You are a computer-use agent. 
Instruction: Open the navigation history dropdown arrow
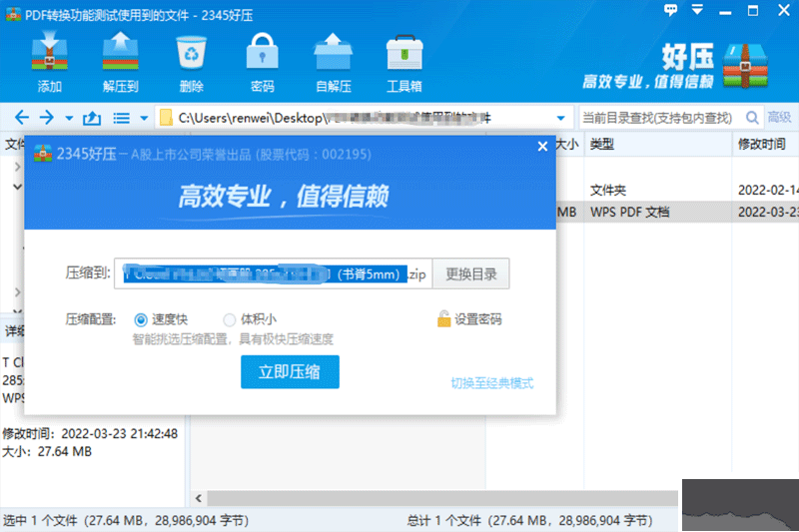click(69, 118)
